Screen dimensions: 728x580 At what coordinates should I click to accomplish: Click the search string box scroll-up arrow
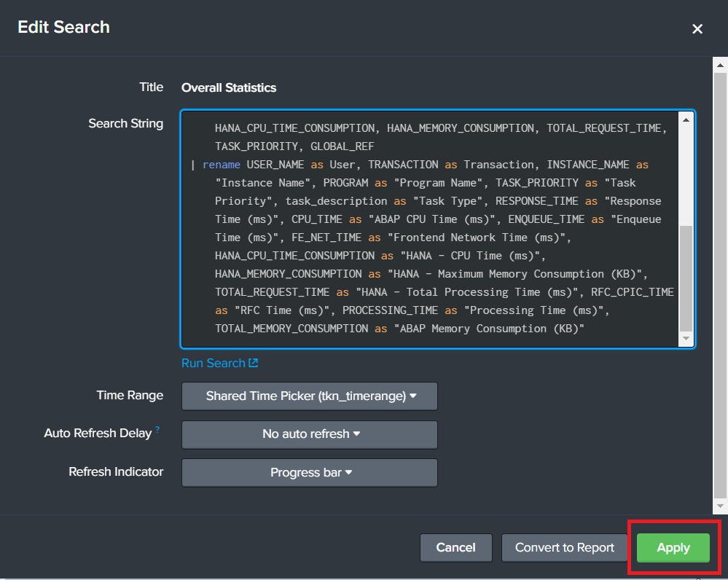tap(686, 119)
